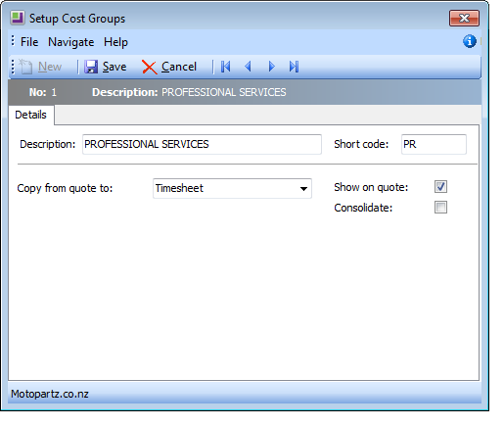The image size is (504, 426).
Task: Enable the Consolidate checkbox
Action: coord(440,208)
